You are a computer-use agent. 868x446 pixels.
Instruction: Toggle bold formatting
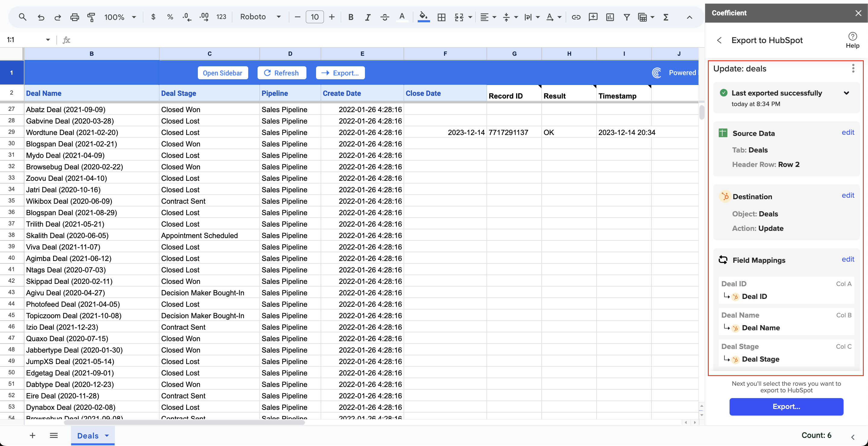click(x=351, y=17)
